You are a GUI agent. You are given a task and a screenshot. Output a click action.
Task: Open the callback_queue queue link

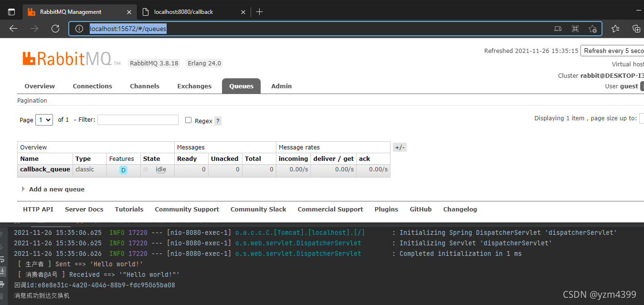coord(45,169)
